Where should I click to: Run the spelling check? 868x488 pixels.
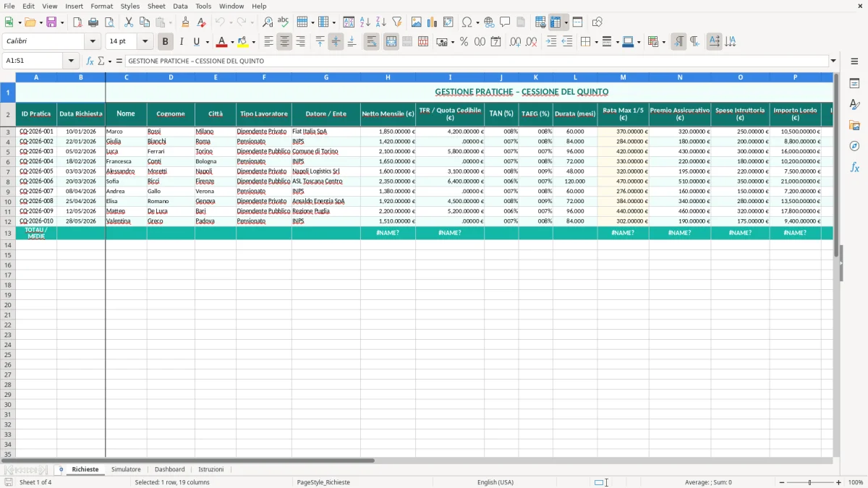(x=284, y=22)
